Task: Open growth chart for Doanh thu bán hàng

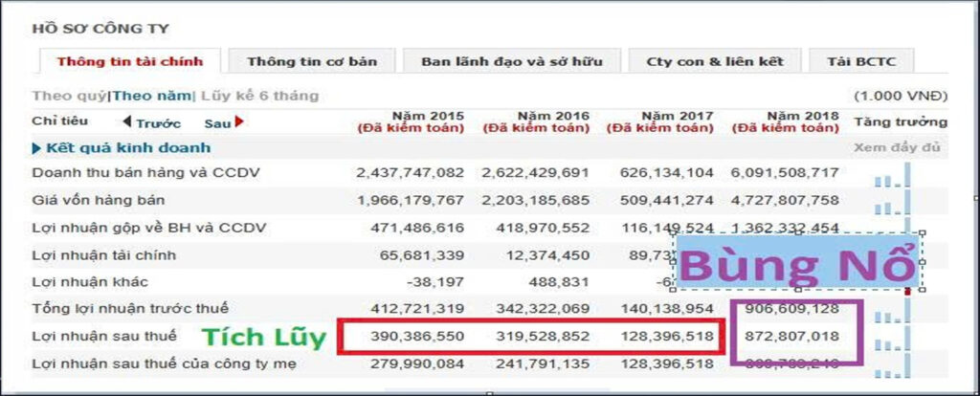Action: tap(893, 175)
